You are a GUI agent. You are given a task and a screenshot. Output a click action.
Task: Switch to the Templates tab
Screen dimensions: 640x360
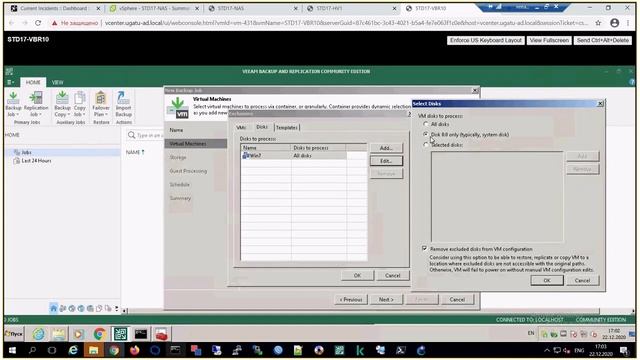tap(287, 128)
